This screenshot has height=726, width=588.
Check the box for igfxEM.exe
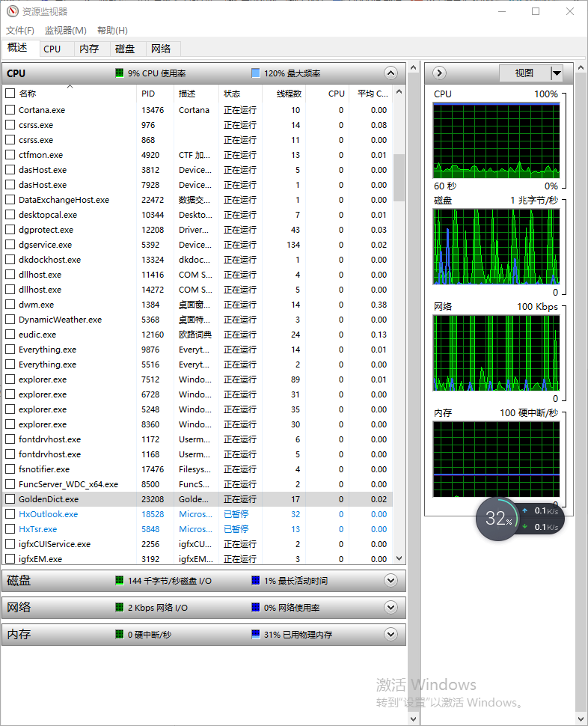click(10, 559)
